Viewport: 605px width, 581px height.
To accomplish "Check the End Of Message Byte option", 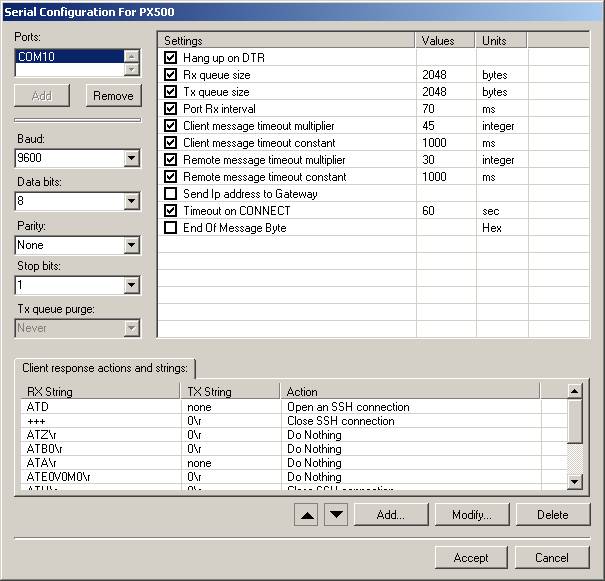I will coord(171,228).
